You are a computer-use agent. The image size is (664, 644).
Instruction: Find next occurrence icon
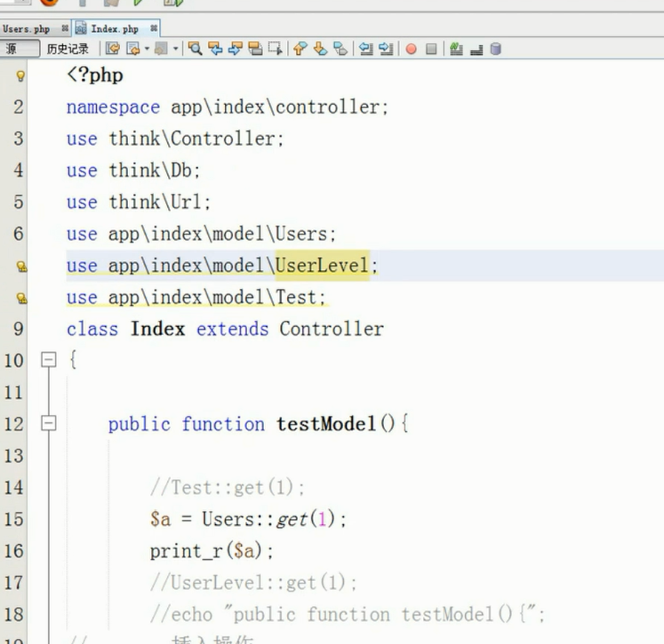point(235,49)
